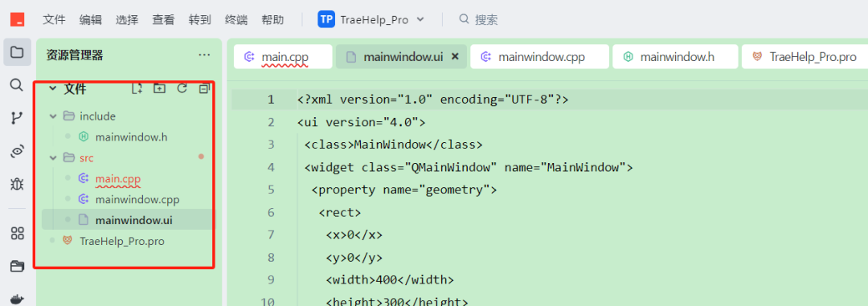The height and width of the screenshot is (306, 868).
Task: Open the eye-shaped preview sidebar icon
Action: point(17,152)
